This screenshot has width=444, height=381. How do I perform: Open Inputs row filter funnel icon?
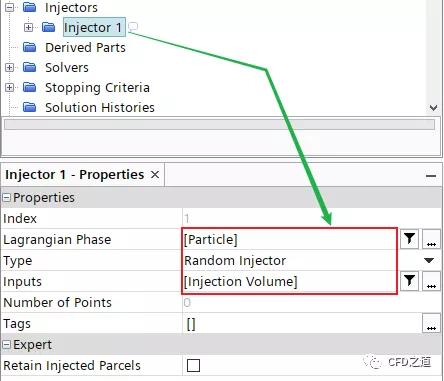[x=409, y=281]
